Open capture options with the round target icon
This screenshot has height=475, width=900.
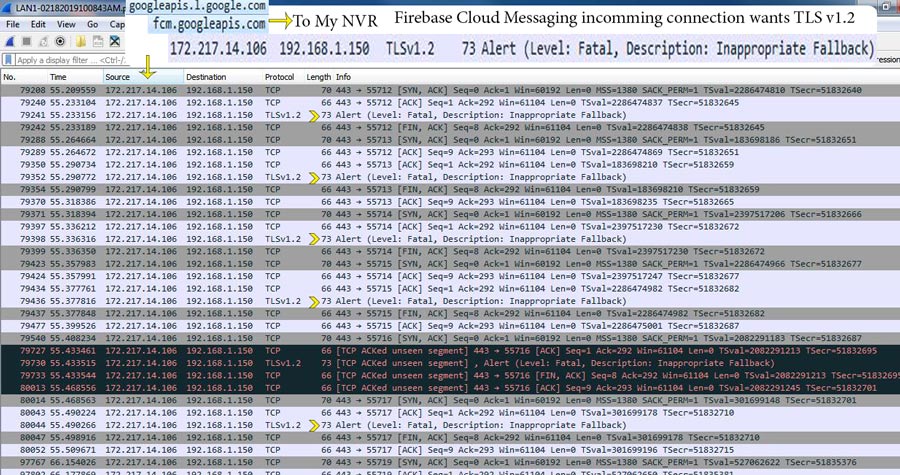point(60,41)
